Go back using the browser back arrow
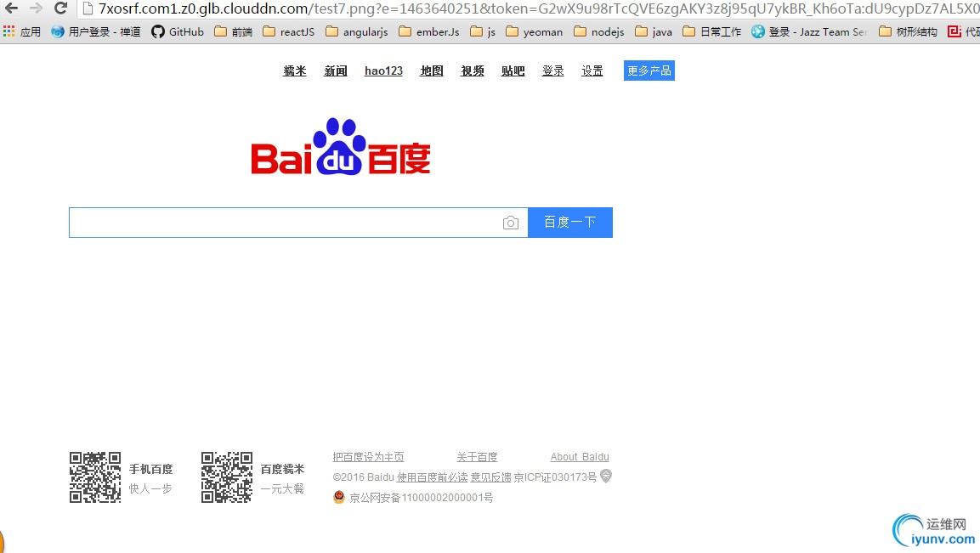 point(11,8)
